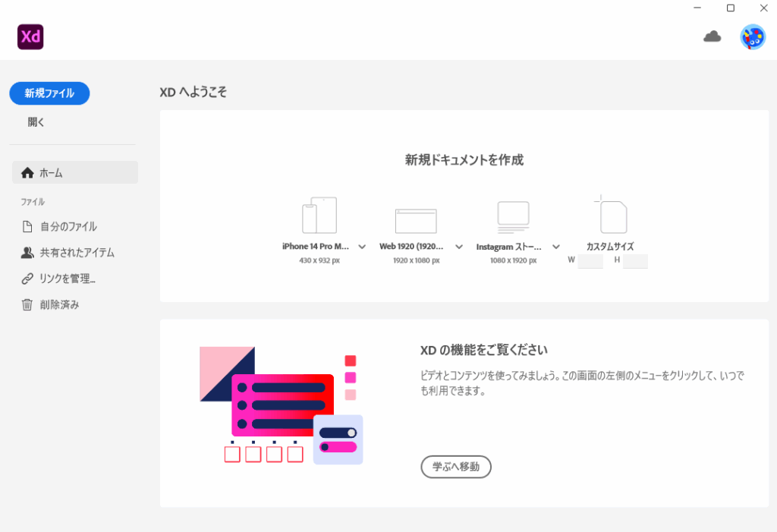Click the 削除済み trash icon
The width and height of the screenshot is (777, 532).
pos(27,304)
